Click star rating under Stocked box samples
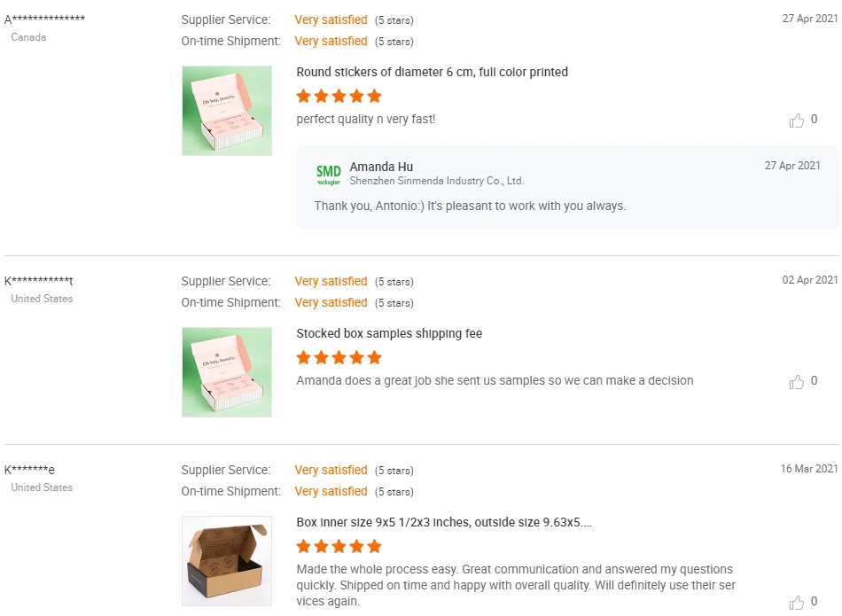 pyautogui.click(x=339, y=358)
